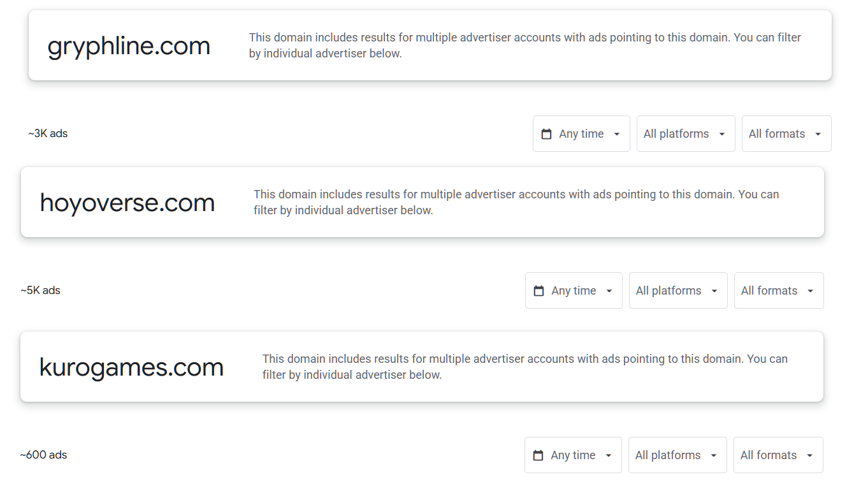Screen dimensions: 868x484
Task: Click the description text in the kurogames.com card
Action: [524, 367]
